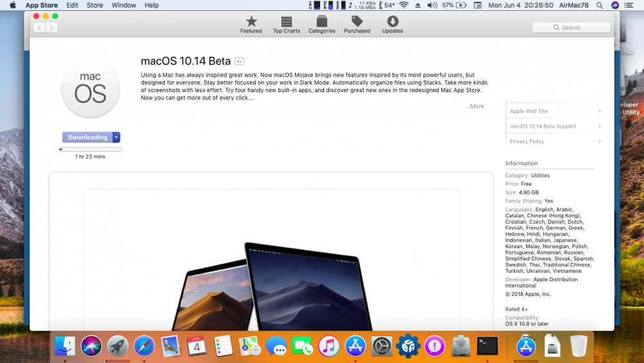
Task: Open the Top Charts tab
Action: [x=287, y=25]
